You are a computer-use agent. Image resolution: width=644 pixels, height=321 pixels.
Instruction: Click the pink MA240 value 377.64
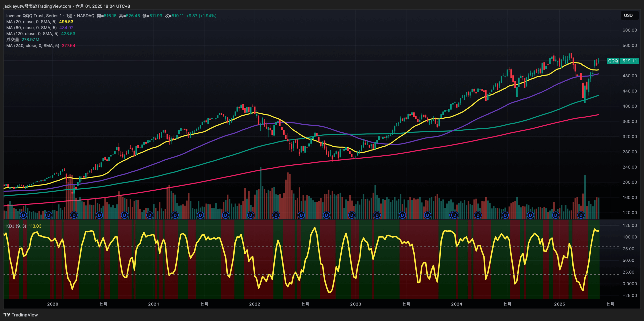pos(68,46)
